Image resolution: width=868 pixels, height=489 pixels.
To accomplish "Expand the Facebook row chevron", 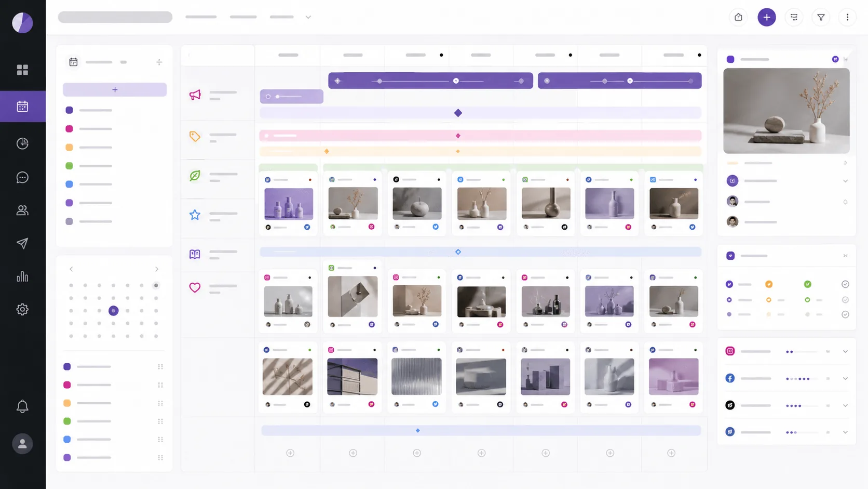I will [845, 378].
